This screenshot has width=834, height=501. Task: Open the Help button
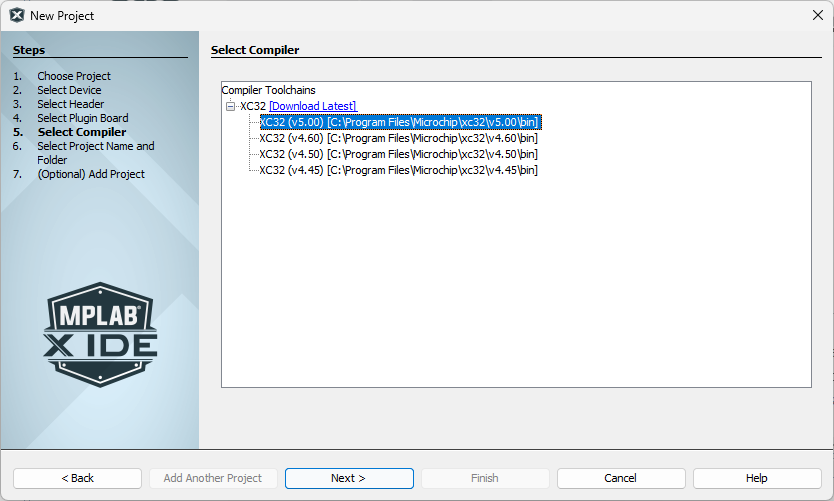click(x=757, y=478)
